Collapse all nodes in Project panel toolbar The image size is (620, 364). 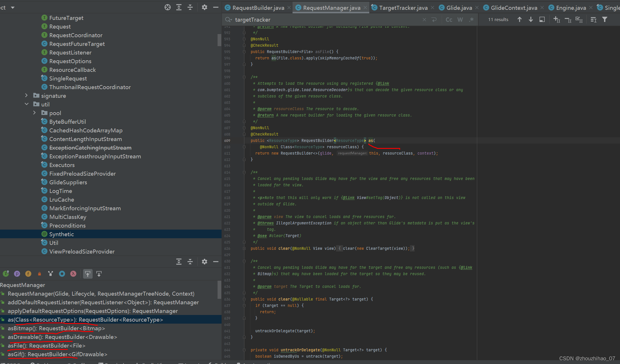tap(190, 7)
